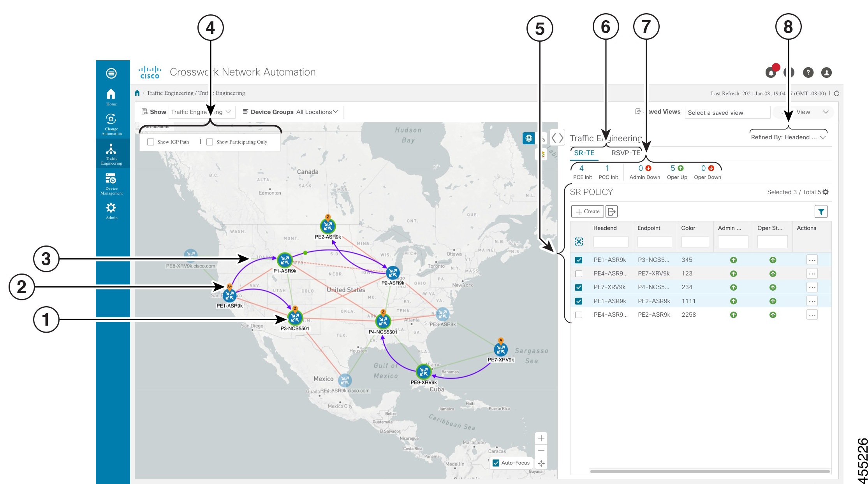Open the hamburger main menu icon

coord(111,73)
